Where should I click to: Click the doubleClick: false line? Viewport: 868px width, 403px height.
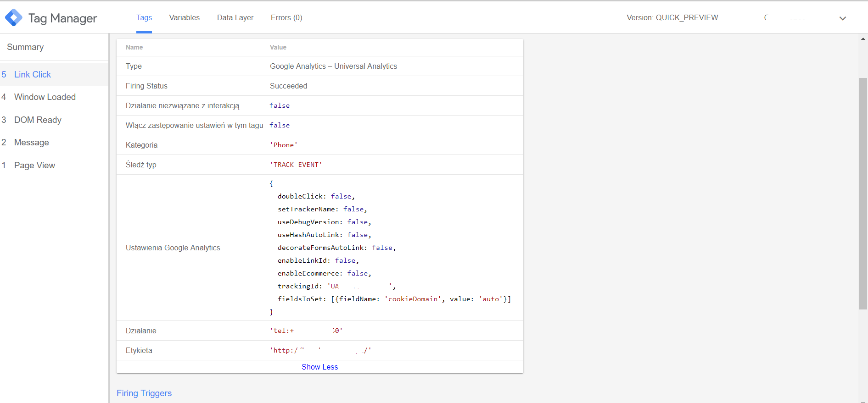click(x=316, y=196)
